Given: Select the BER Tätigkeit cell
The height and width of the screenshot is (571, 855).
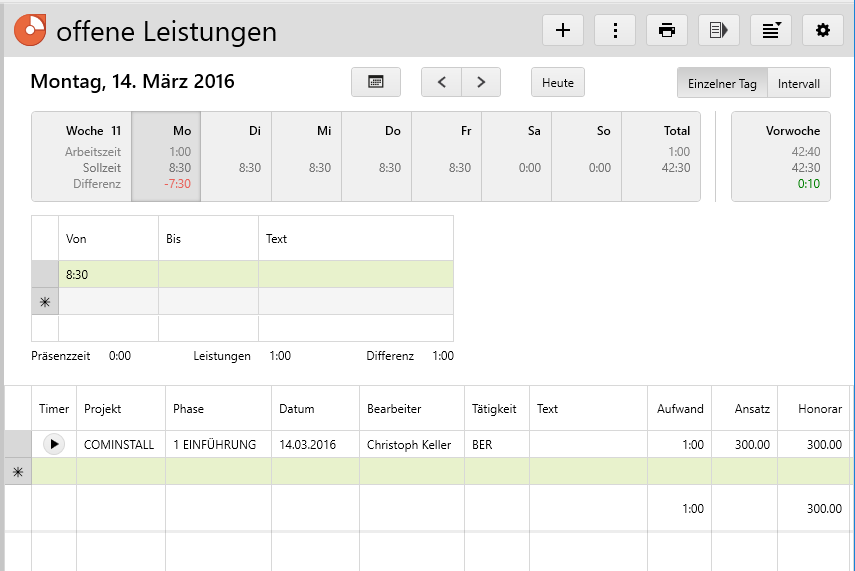Looking at the screenshot, I should pos(497,444).
